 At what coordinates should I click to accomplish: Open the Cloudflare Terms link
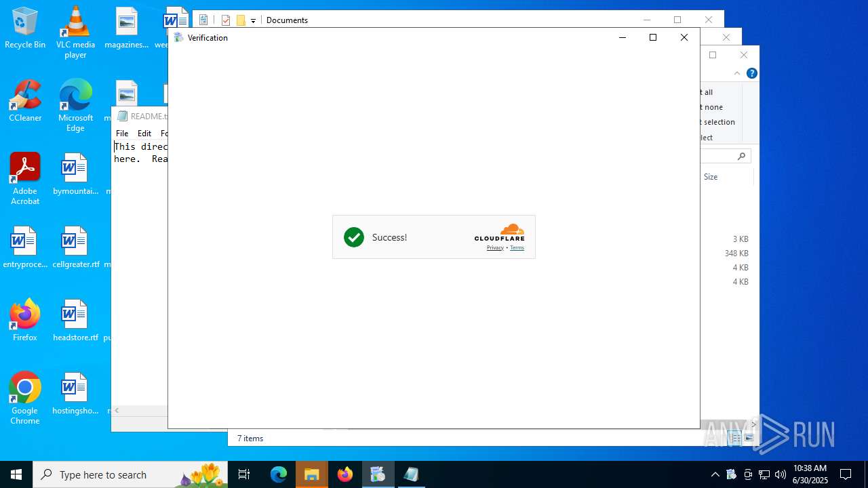(x=517, y=247)
